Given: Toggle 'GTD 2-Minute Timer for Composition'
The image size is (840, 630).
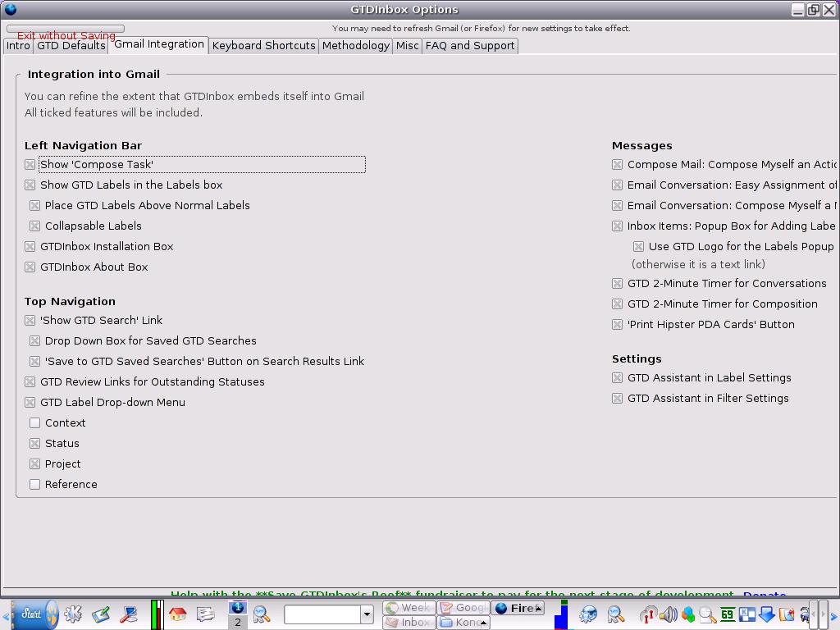Looking at the screenshot, I should tap(617, 304).
